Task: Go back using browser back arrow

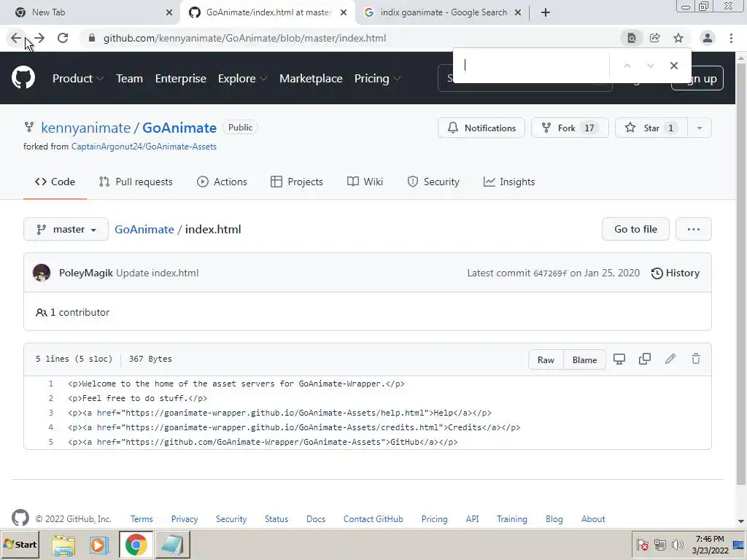Action: tap(16, 38)
